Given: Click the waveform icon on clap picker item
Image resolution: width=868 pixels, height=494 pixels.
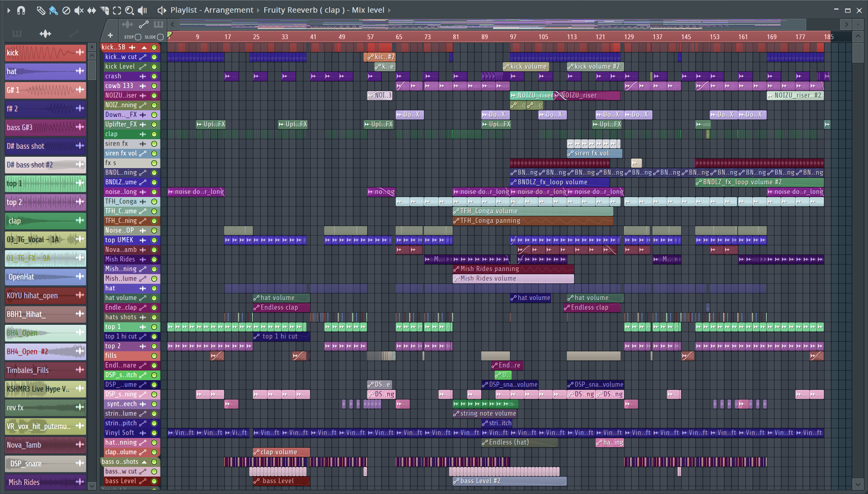Looking at the screenshot, I should [80, 220].
